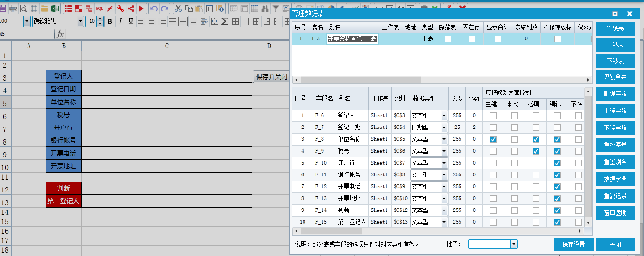Image resolution: width=644 pixels, height=256 pixels.
Task: Click the open folder icon
Action: (x=45, y=8)
